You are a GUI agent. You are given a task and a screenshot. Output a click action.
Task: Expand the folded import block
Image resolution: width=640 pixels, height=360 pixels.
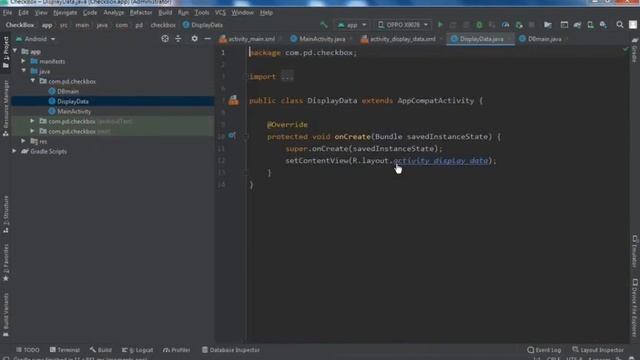[287, 76]
